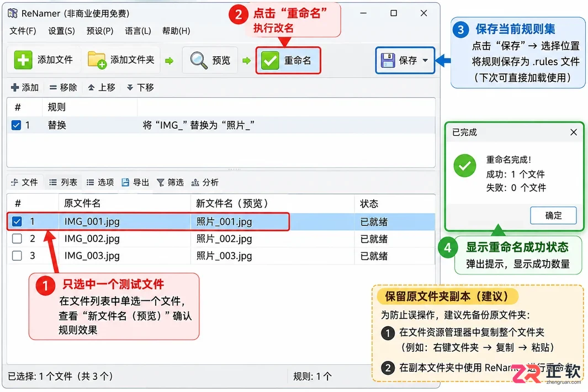This screenshot has height=392, width=588.
Task: Maximize the ReNamer window
Action: (x=393, y=13)
